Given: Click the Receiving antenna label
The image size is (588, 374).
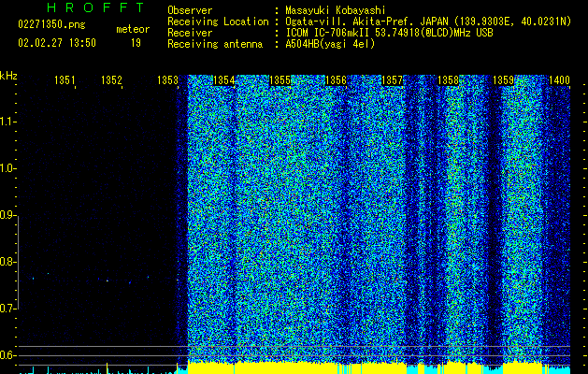Looking at the screenshot, I should pos(215,44).
